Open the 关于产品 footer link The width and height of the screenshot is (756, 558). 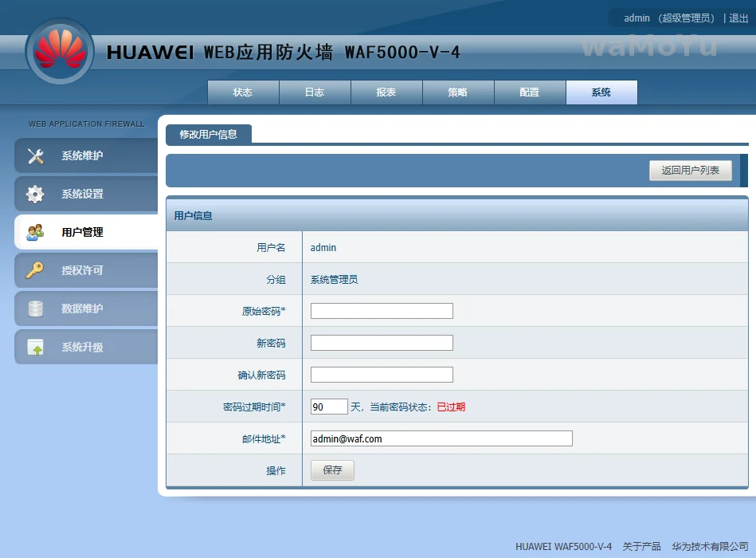point(641,547)
